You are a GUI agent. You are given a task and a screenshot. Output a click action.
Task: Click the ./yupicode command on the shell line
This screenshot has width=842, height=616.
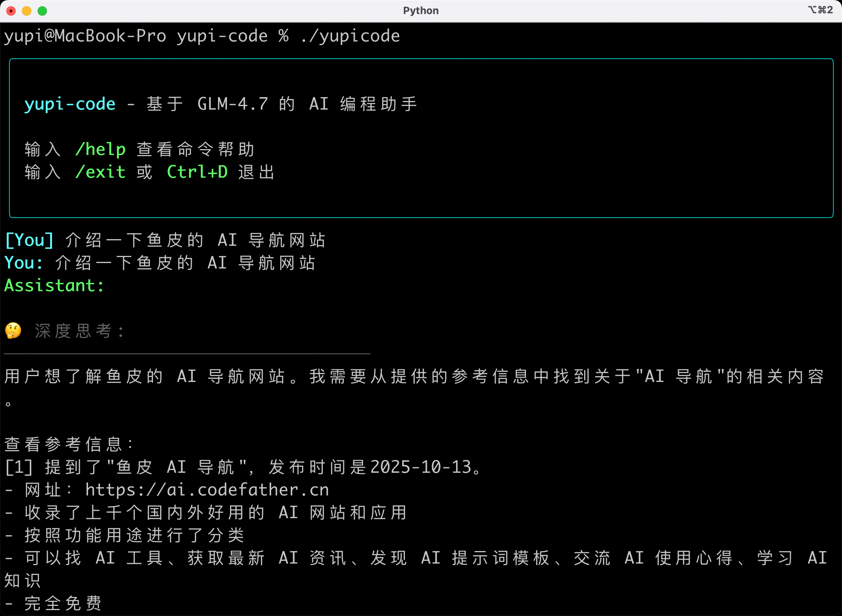point(350,36)
